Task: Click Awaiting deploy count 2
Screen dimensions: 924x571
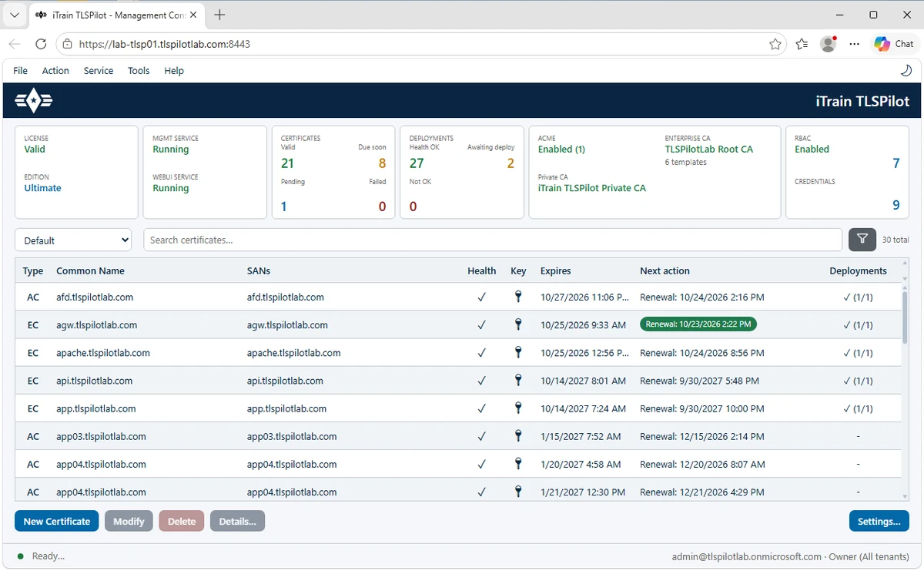Action: (511, 163)
